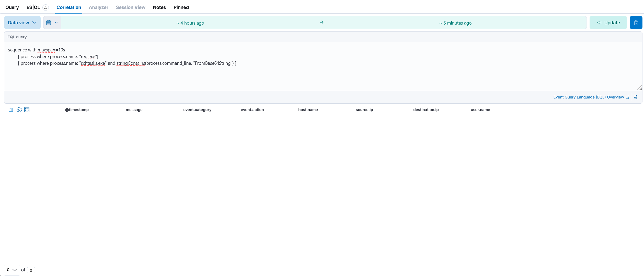Open the EQL query settings icon

(636, 97)
